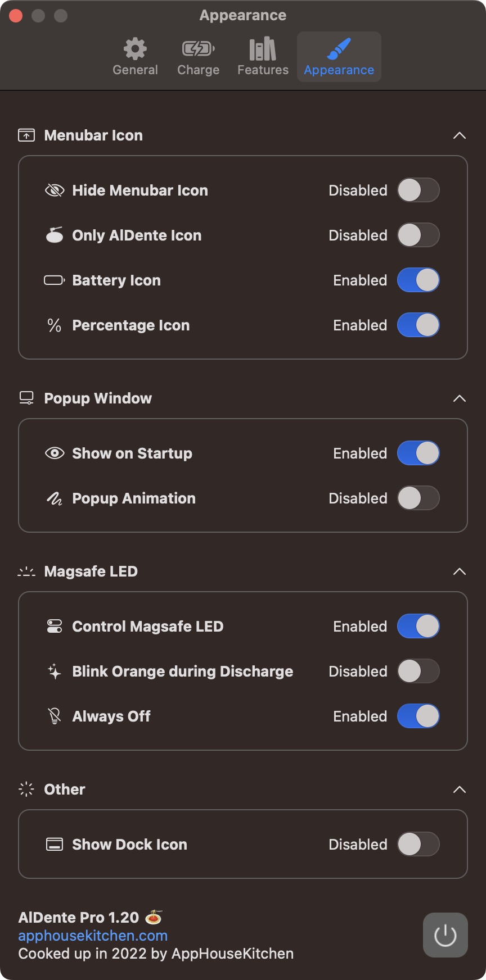Go to the Features tab
486x980 pixels.
tap(263, 57)
